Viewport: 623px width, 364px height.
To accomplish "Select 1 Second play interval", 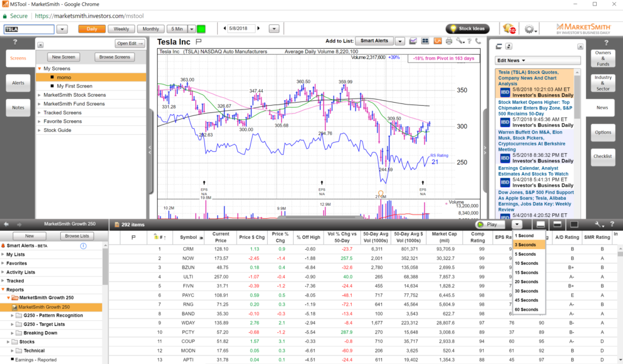I will tap(529, 236).
